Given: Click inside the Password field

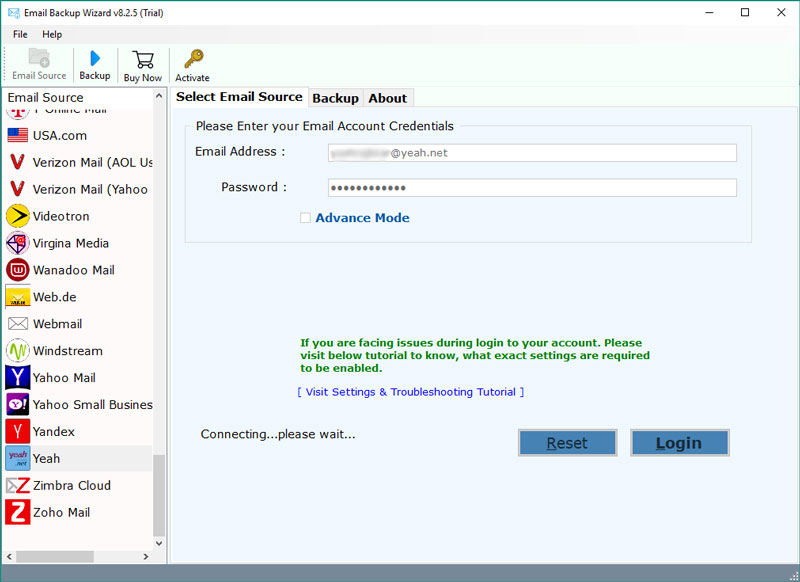Looking at the screenshot, I should point(532,188).
